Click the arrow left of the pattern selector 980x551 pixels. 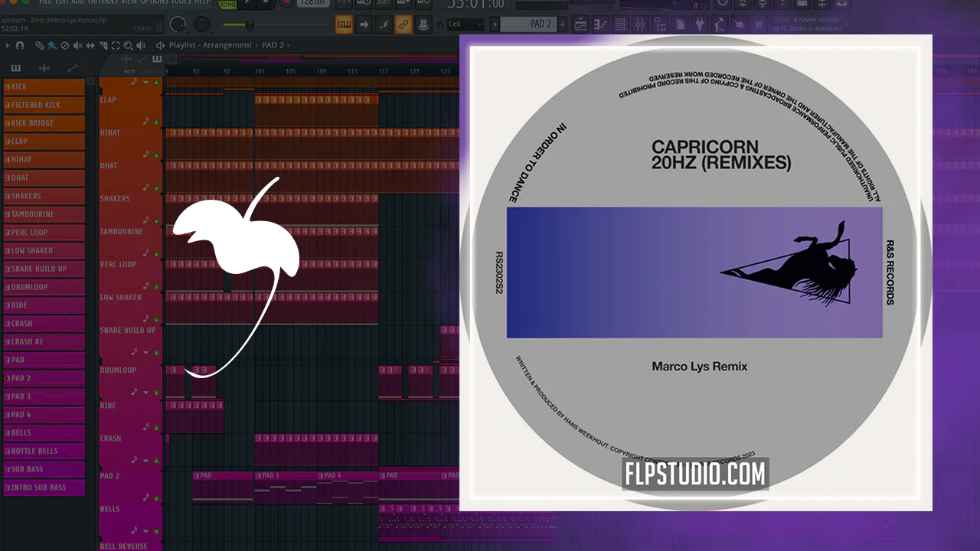[495, 24]
